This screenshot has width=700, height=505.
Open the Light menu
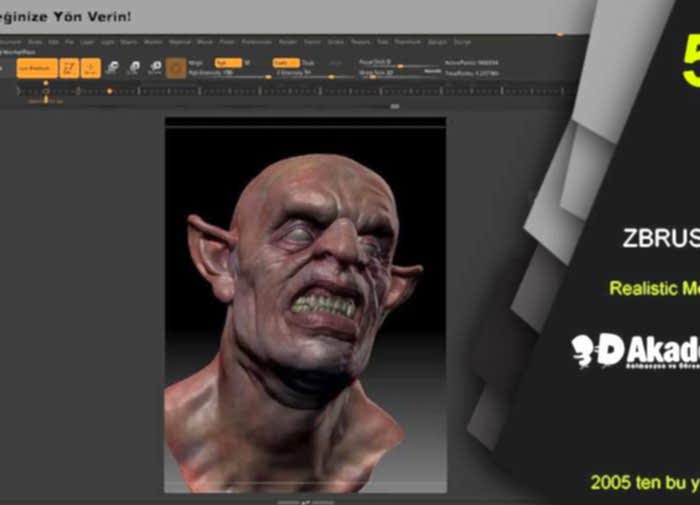[x=108, y=42]
